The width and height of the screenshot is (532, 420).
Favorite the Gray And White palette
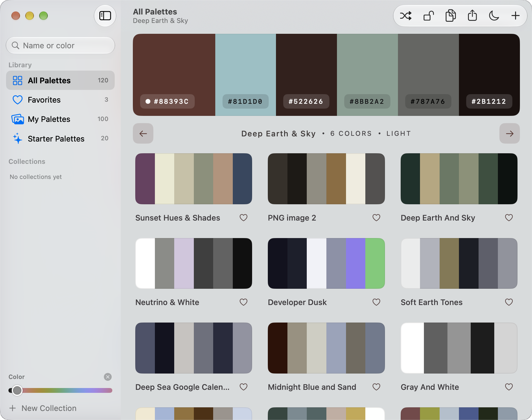coord(509,387)
